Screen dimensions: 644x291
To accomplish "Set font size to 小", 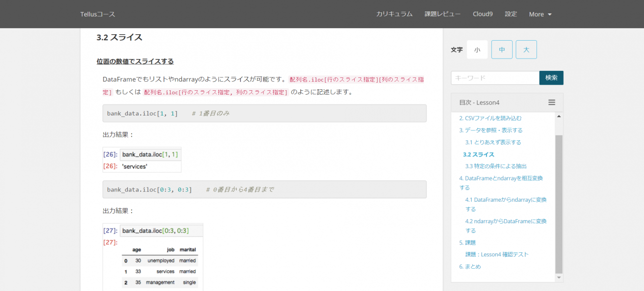I will click(x=477, y=50).
